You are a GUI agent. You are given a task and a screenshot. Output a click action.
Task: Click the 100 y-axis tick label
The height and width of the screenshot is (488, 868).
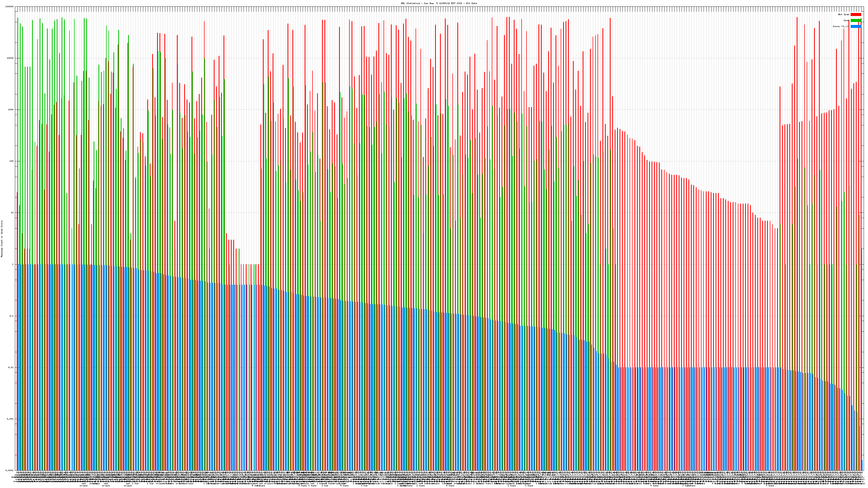(11, 161)
